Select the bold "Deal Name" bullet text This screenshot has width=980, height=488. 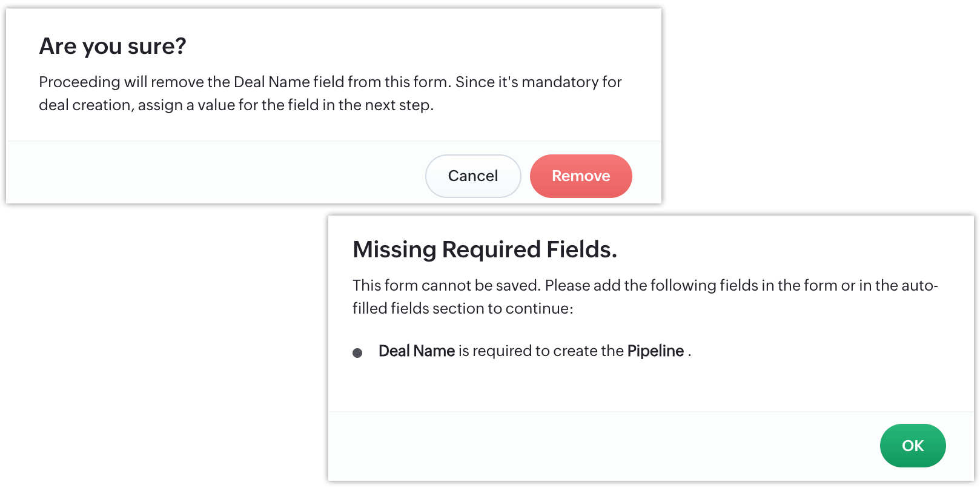pyautogui.click(x=417, y=351)
